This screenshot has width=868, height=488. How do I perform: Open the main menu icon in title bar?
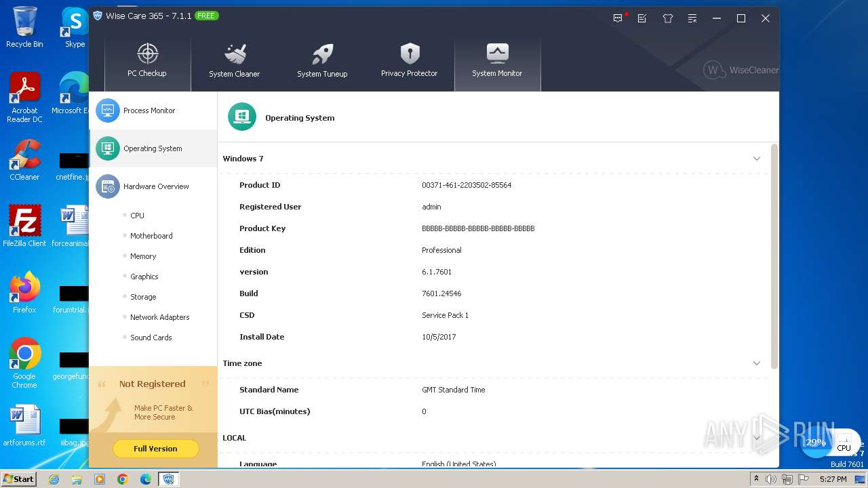(x=692, y=18)
